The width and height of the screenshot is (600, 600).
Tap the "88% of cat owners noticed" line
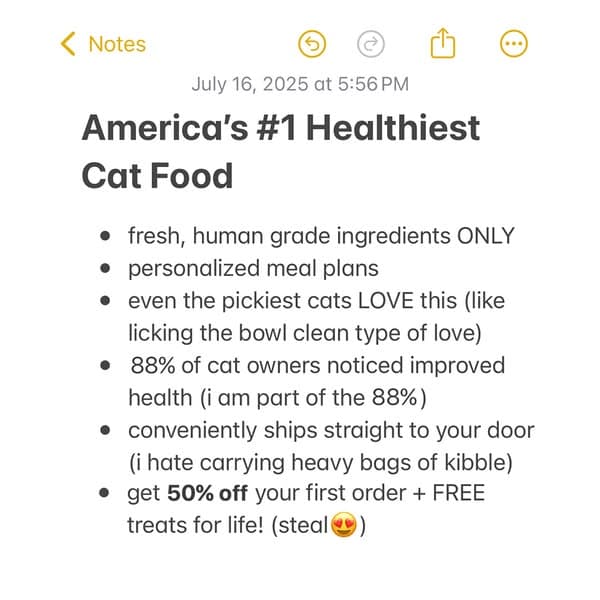click(x=317, y=366)
